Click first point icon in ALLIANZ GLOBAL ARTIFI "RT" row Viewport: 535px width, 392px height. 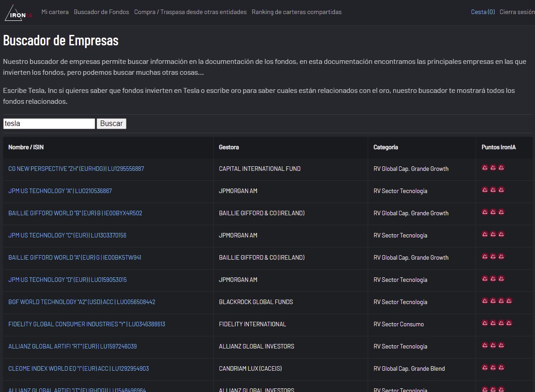click(x=485, y=345)
